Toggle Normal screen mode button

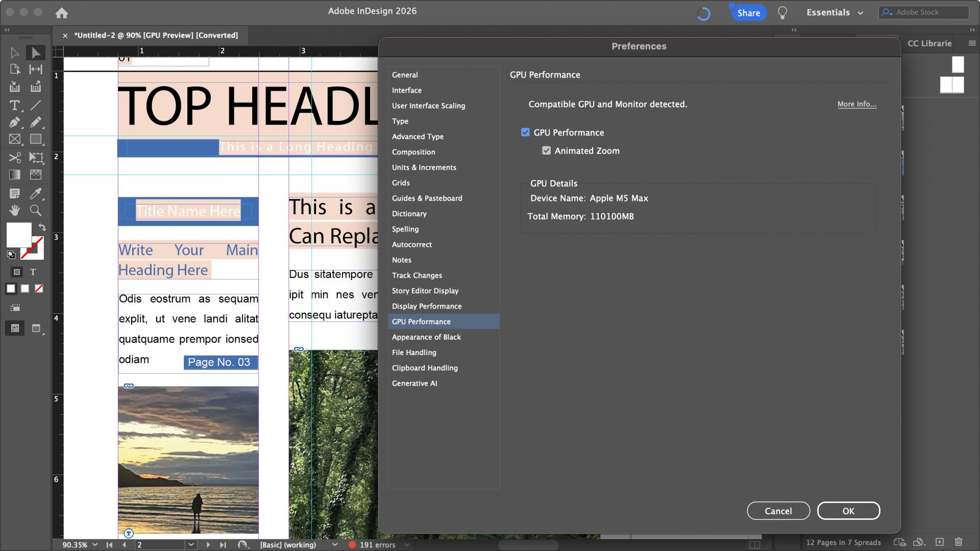[x=15, y=328]
